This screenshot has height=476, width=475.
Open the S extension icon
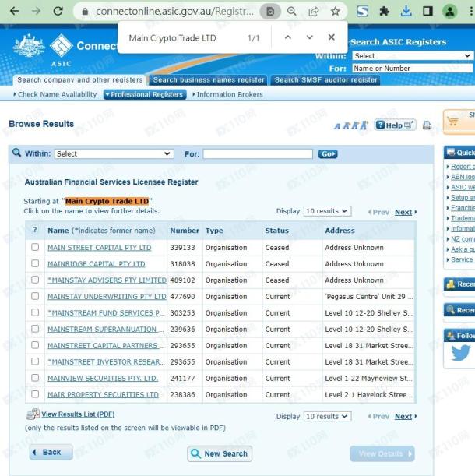tap(362, 12)
